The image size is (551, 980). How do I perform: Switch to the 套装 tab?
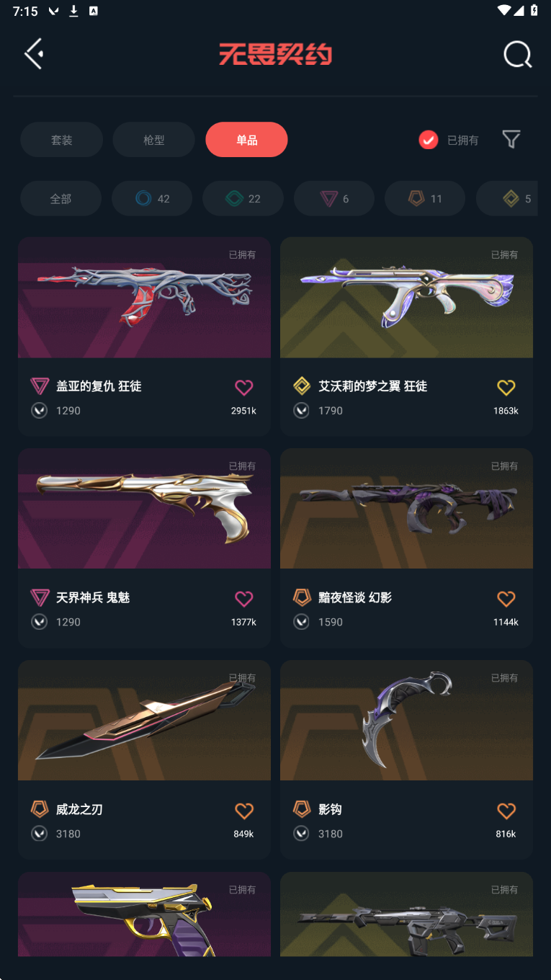pos(61,140)
